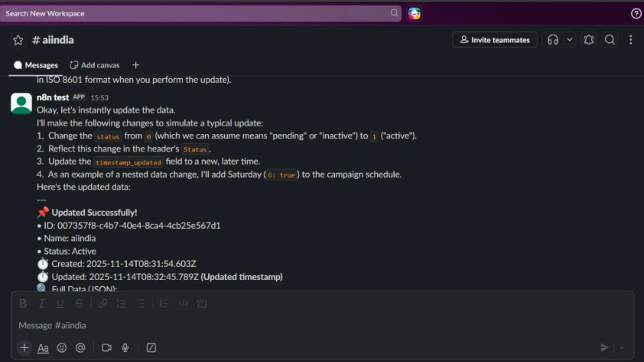Click the 'Name: aiindia' bullet text
Viewport: 644px width, 362px height.
tap(70, 238)
